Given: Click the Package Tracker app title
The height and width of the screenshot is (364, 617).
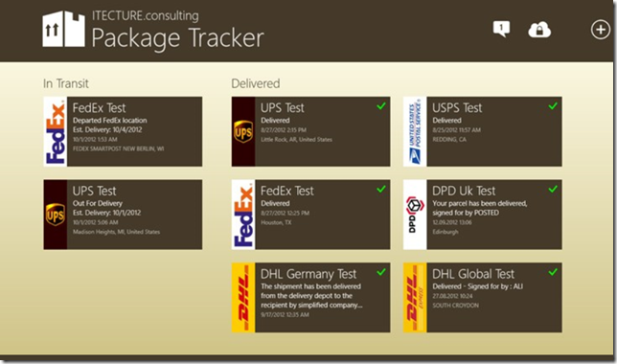Looking at the screenshot, I should pyautogui.click(x=177, y=38).
